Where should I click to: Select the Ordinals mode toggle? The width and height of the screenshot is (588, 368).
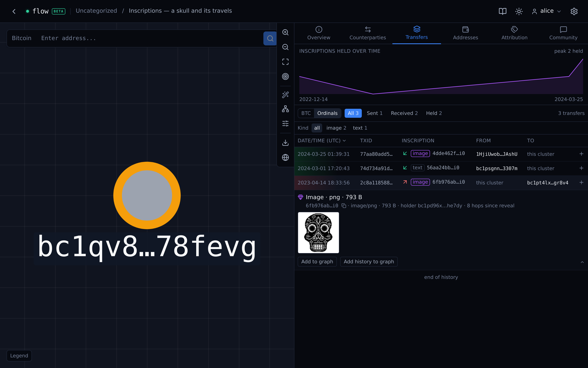[327, 113]
